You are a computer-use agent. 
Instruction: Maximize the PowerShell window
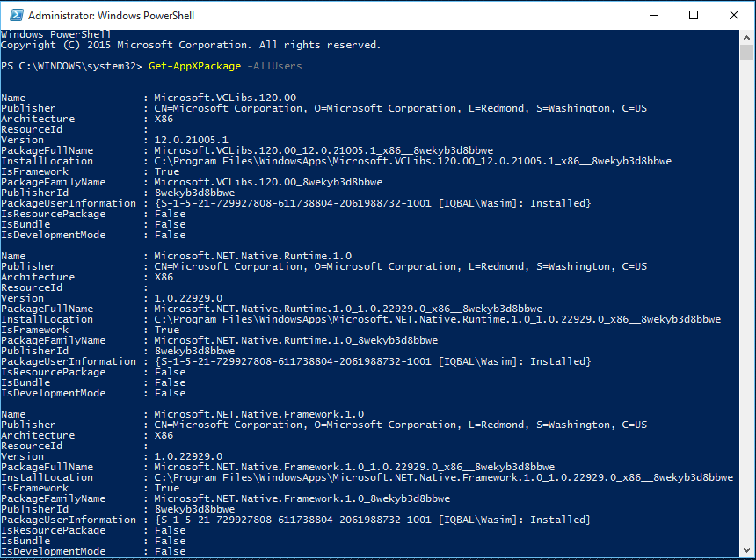[694, 15]
